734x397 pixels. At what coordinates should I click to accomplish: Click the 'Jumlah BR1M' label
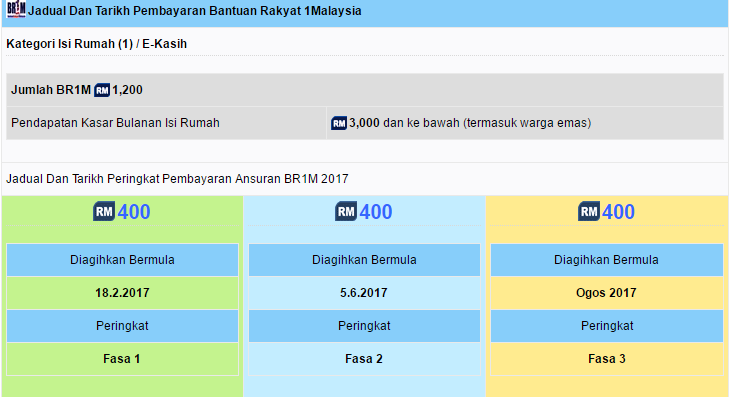pos(51,90)
